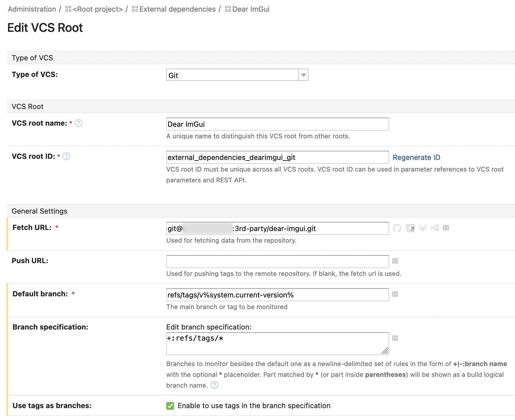Open Dear ImGui breadcrumb link

251,9
